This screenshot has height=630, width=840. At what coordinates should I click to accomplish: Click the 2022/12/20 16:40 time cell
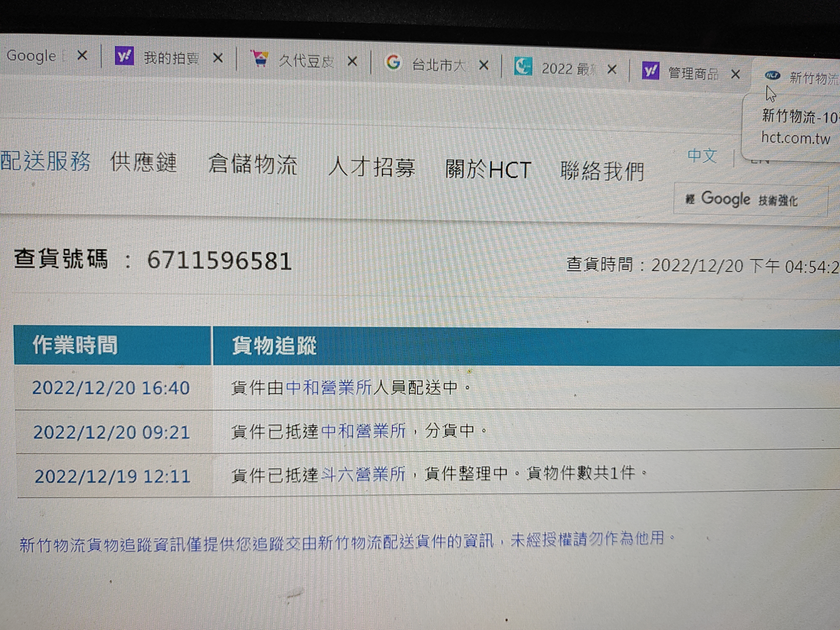coord(111,388)
